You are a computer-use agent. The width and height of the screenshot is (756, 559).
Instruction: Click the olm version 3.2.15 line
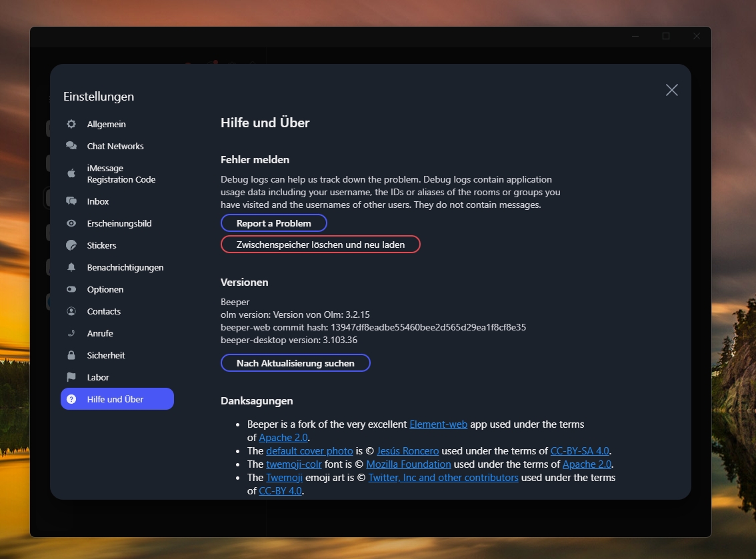295,314
